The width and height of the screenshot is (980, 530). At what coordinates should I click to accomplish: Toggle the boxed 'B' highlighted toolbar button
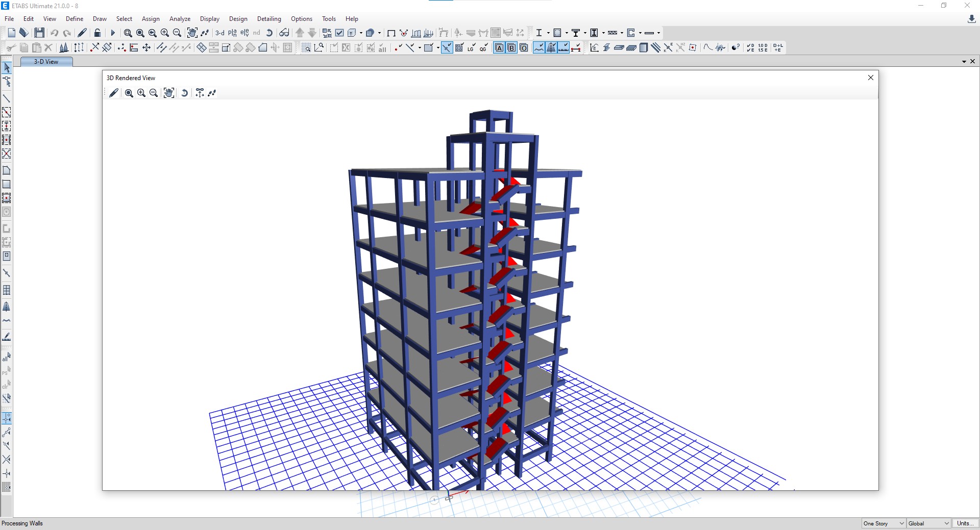click(511, 48)
